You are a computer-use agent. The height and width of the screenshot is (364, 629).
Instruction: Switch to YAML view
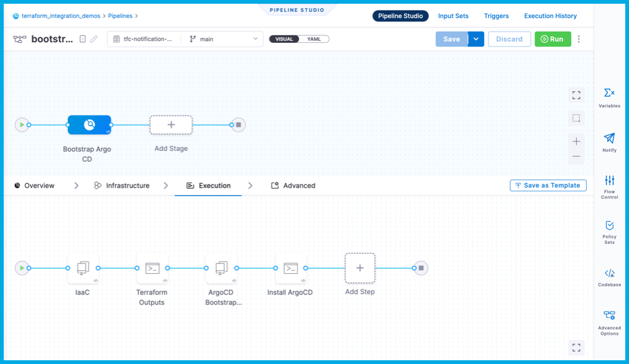point(314,39)
